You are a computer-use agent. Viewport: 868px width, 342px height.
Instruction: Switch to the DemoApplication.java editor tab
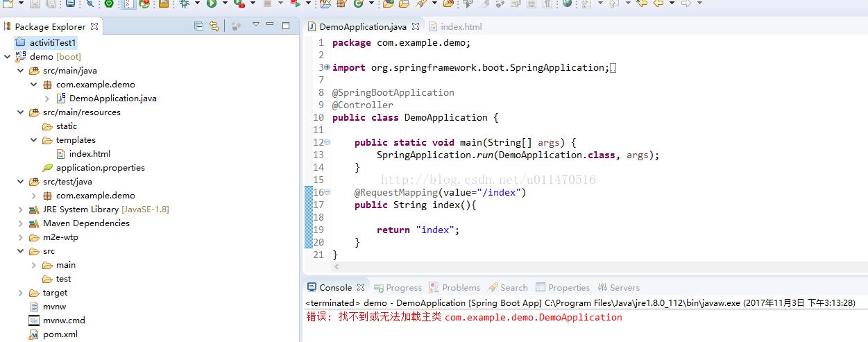363,26
